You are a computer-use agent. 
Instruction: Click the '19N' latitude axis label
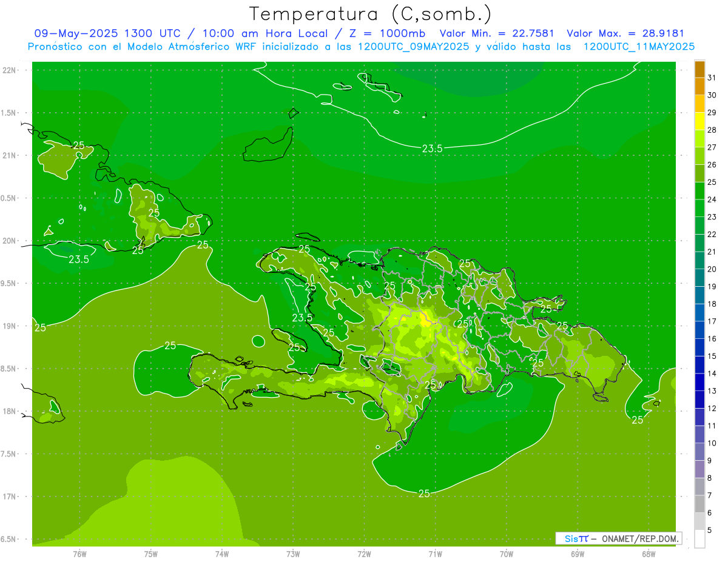click(x=8, y=326)
